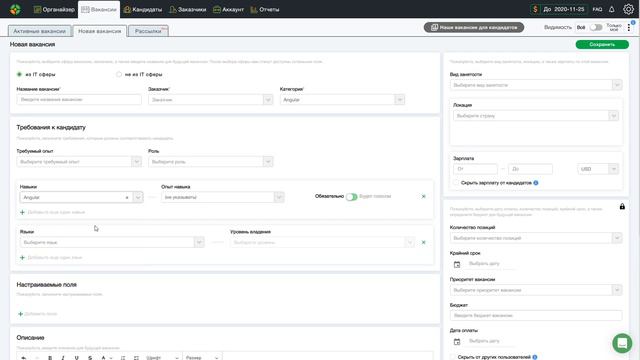640x360 pixels.
Task: Open the Вид занятости dropdown
Action: pos(536,85)
